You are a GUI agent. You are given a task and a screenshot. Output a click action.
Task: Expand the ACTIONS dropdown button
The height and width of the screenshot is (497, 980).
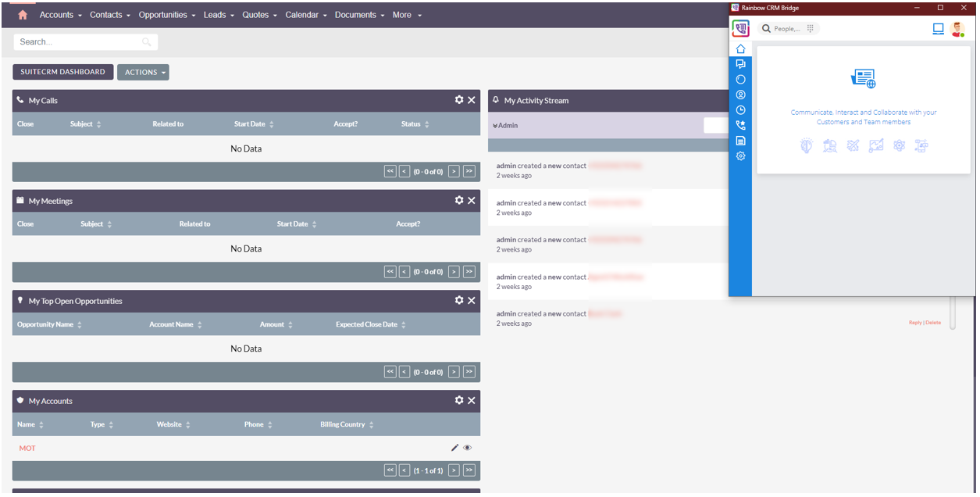[x=143, y=72]
